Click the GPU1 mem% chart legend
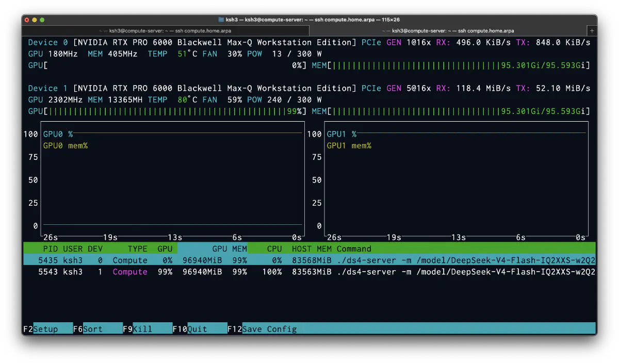Image resolution: width=619 pixels, height=364 pixels. coord(349,145)
